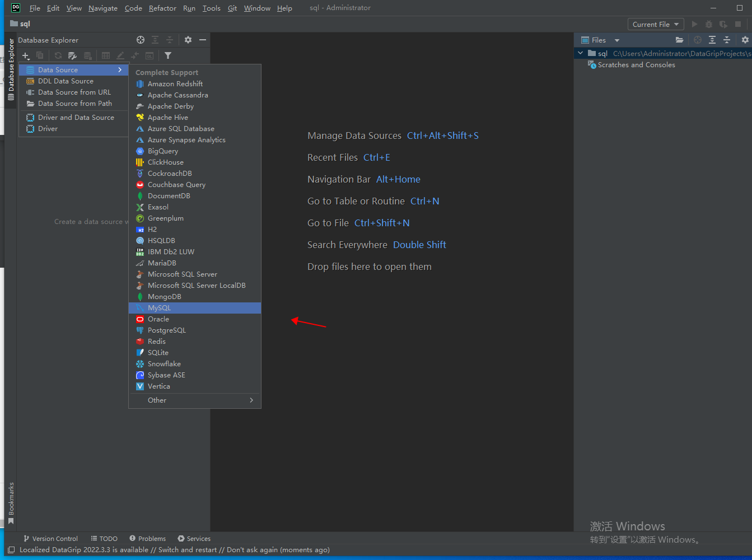752x560 pixels.
Task: Select PostgreSQL data source
Action: coord(195,330)
